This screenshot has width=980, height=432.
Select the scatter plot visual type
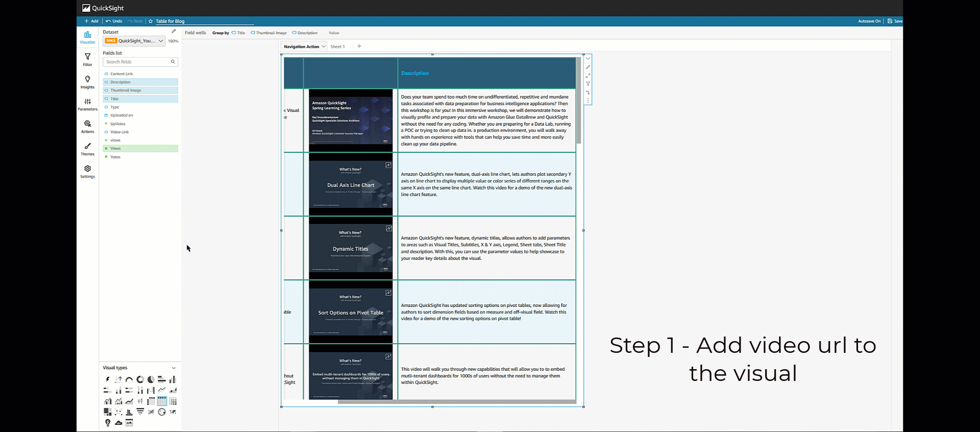coord(118,412)
